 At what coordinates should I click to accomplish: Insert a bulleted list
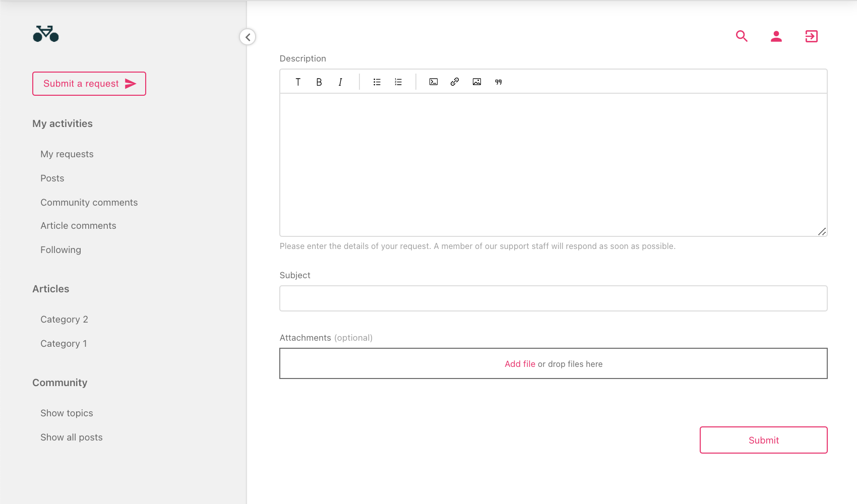[x=377, y=82]
